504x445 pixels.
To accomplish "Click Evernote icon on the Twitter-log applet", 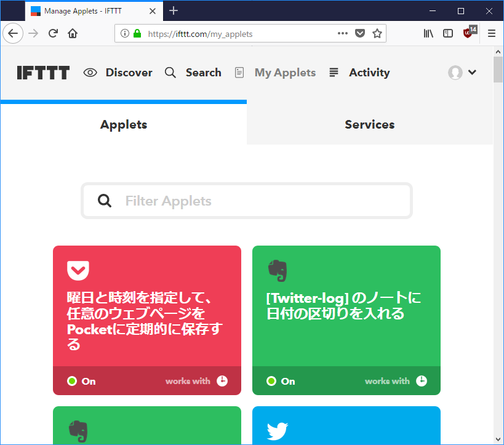I will coord(278,271).
